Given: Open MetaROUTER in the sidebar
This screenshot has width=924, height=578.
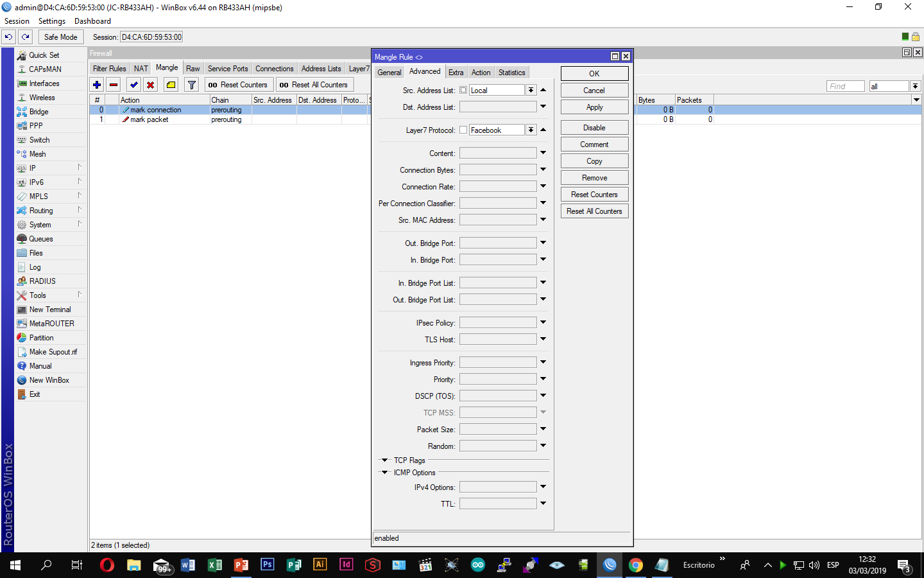Looking at the screenshot, I should point(51,324).
